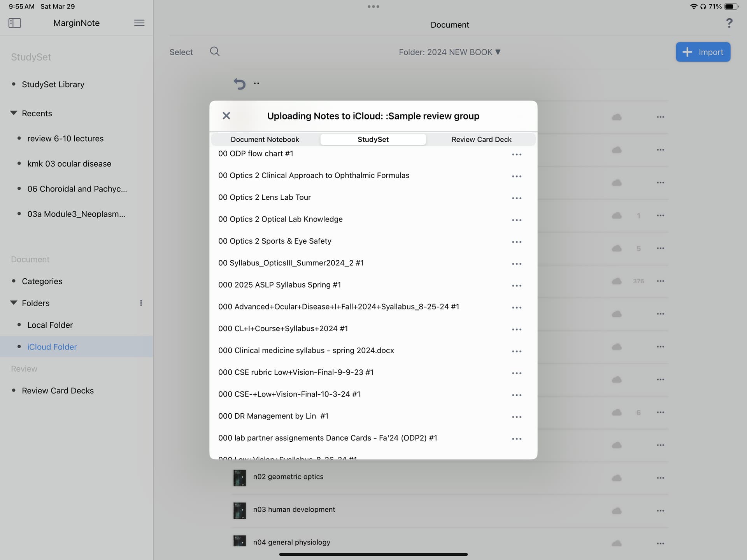Image resolution: width=747 pixels, height=560 pixels.
Task: Select 000 Clinical medicine syllabus - spring 2024.docx
Action: pyautogui.click(x=306, y=351)
